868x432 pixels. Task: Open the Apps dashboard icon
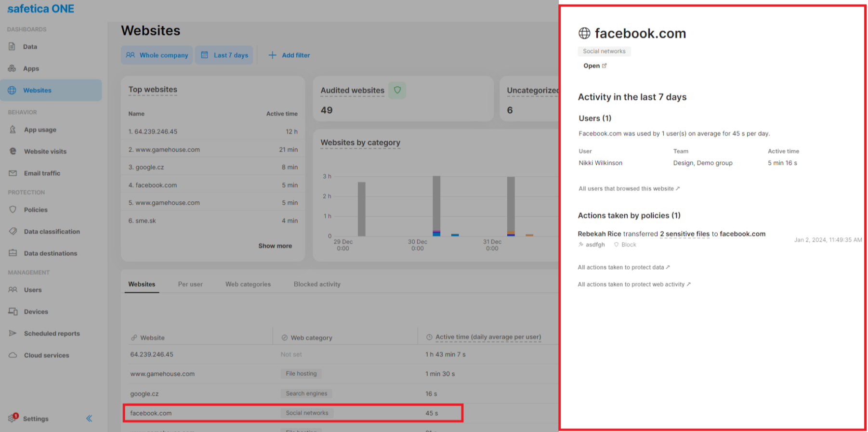point(12,68)
